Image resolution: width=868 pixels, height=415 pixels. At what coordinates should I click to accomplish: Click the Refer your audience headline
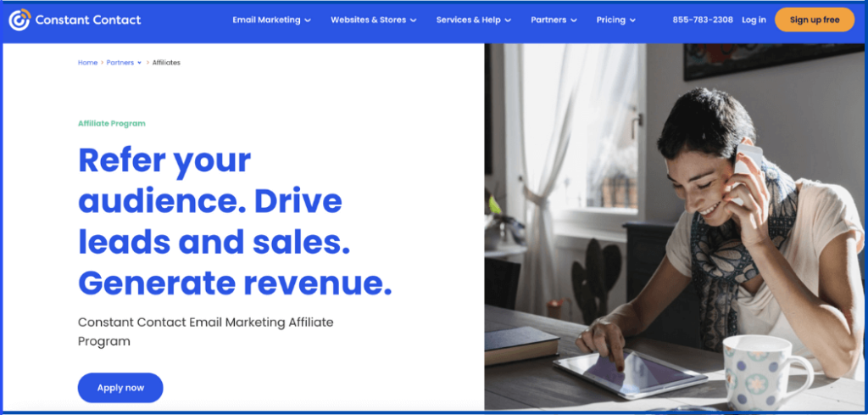click(x=235, y=222)
